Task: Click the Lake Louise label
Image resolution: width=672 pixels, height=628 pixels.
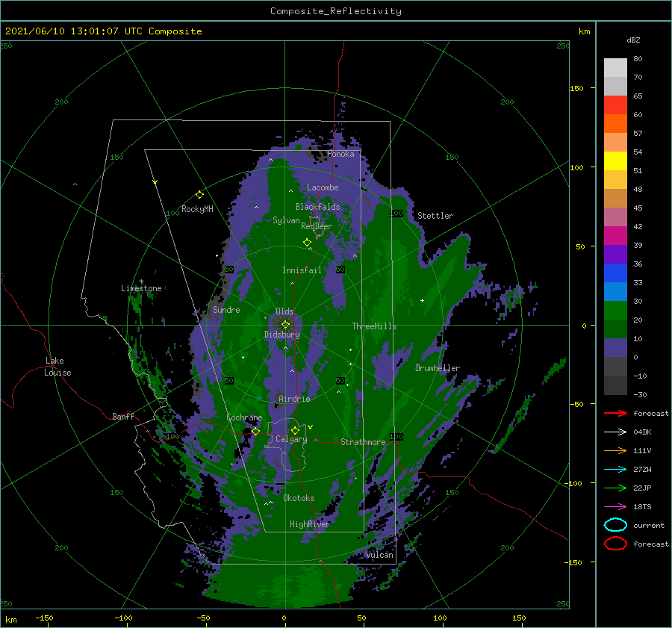Action: (x=57, y=367)
